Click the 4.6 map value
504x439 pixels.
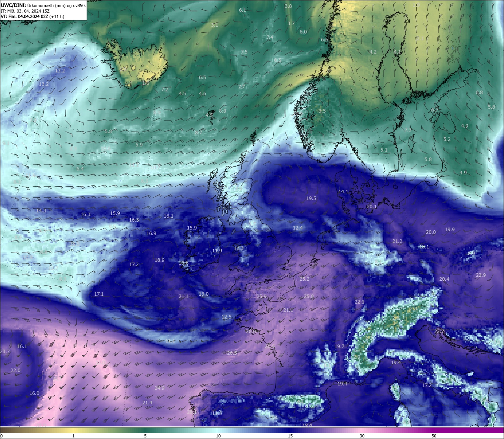[202, 93]
